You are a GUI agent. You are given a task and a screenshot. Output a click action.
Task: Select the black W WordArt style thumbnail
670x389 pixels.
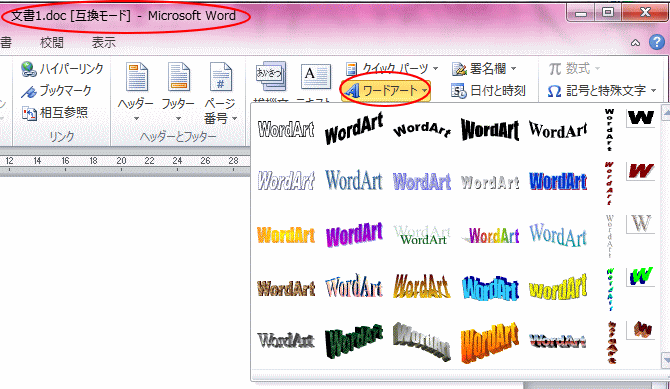click(x=641, y=118)
